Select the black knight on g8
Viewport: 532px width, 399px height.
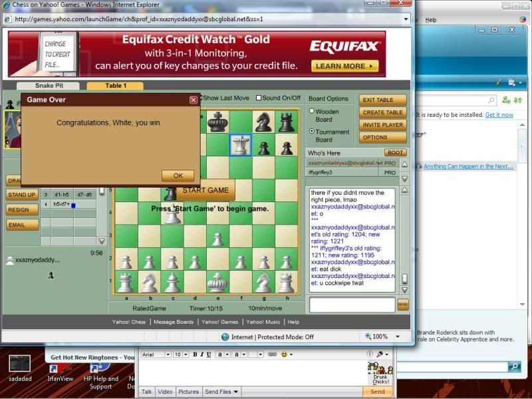pyautogui.click(x=263, y=122)
